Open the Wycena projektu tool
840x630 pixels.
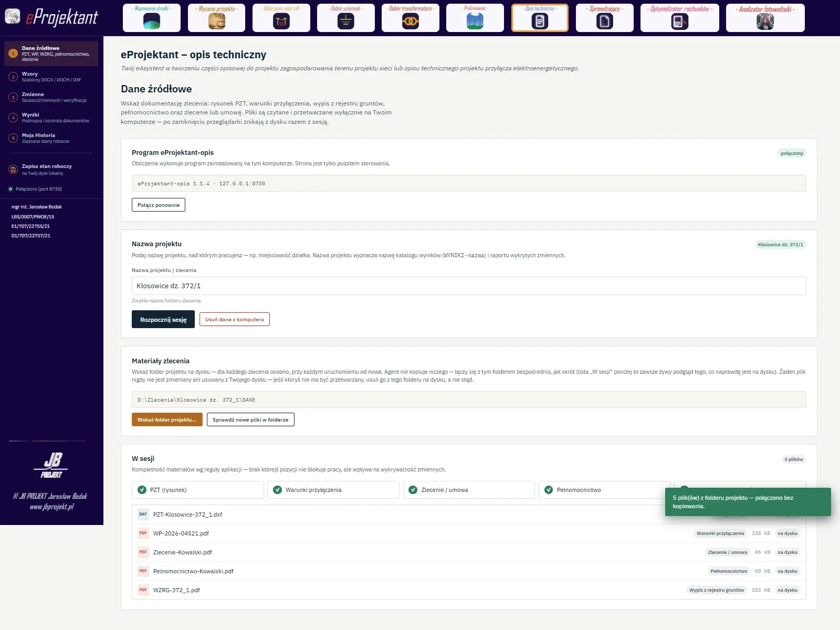pyautogui.click(x=216, y=18)
